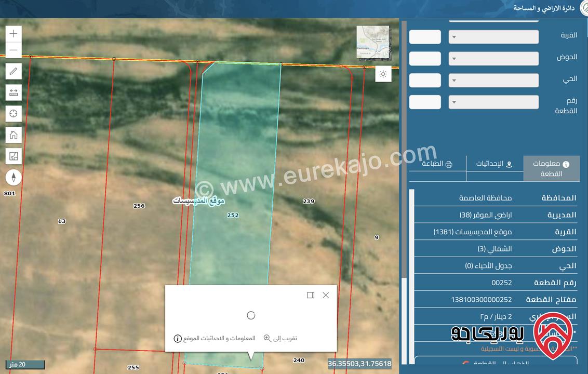
Task: Expand the الحوض basin dropdown
Action: [x=493, y=59]
